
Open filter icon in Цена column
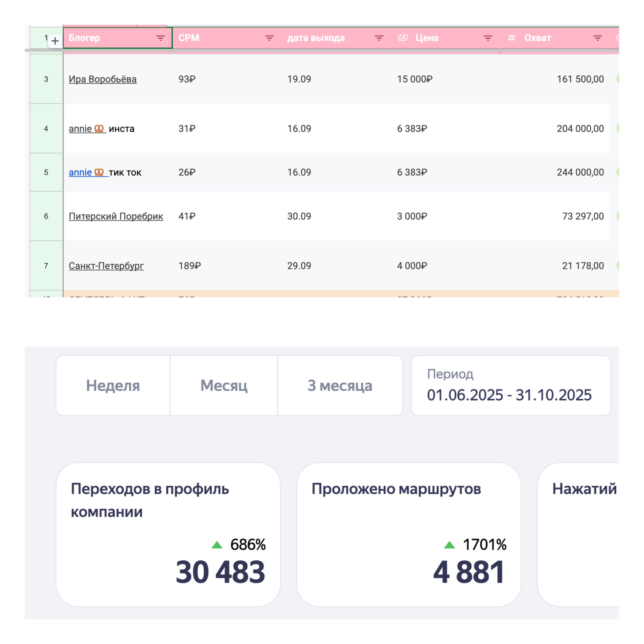pyautogui.click(x=488, y=38)
